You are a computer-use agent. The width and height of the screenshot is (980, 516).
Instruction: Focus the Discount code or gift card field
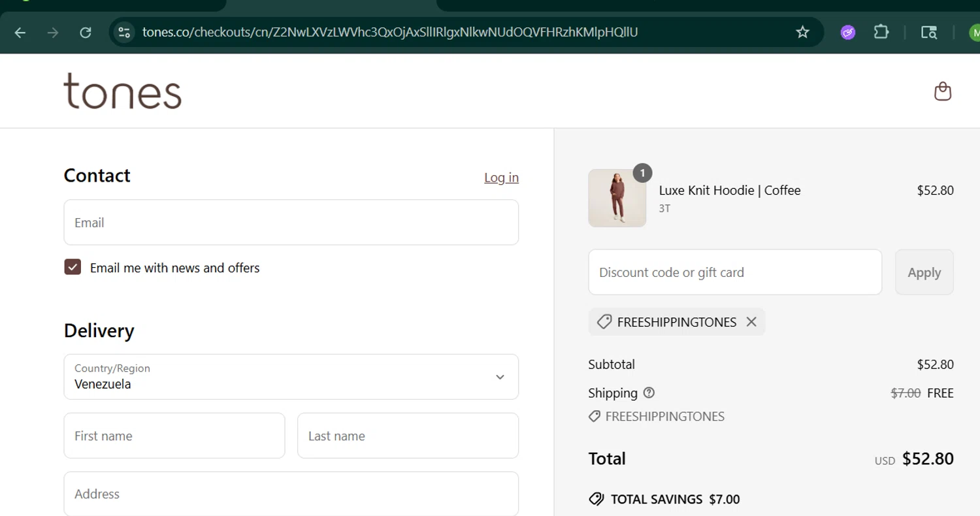735,272
